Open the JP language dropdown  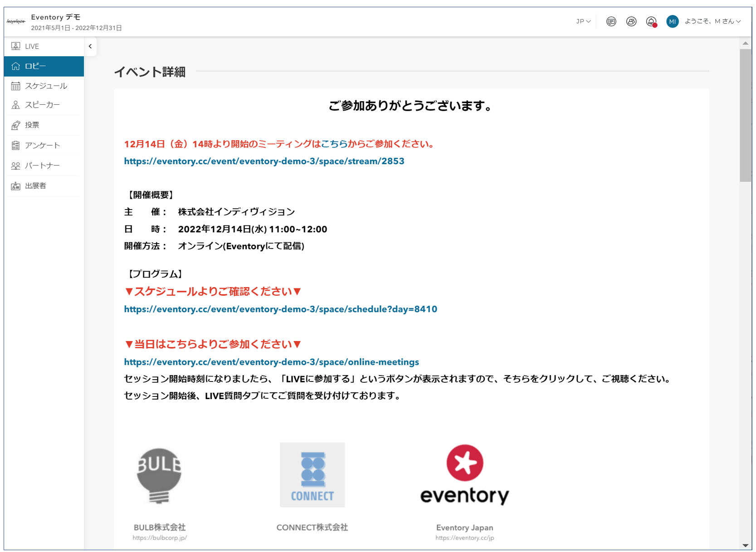(x=583, y=21)
